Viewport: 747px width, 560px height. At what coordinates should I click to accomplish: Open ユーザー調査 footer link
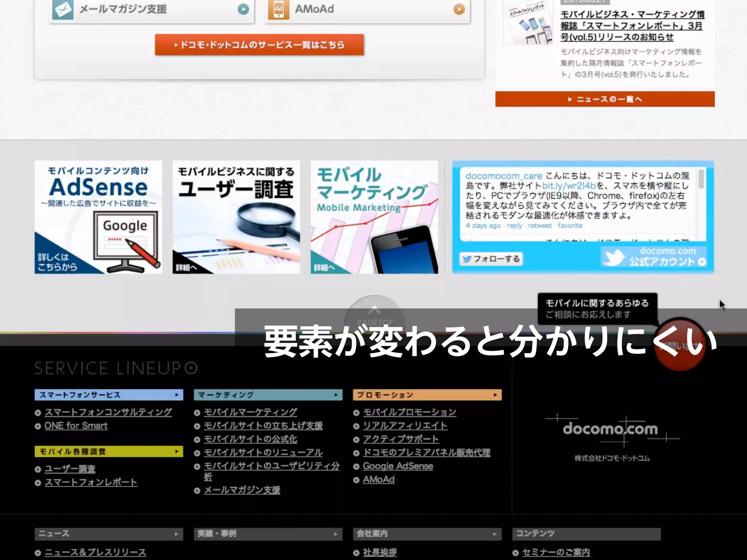[x=70, y=469]
